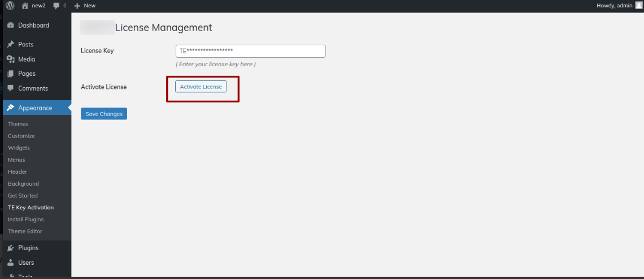Viewport: 644px width, 279px height.
Task: Click the plus icon for New
Action: tap(77, 6)
